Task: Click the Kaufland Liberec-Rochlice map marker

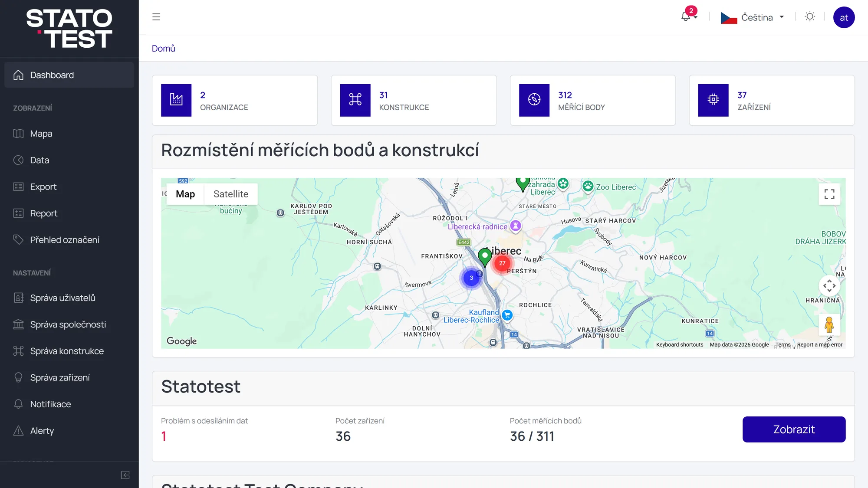Action: pos(507,315)
